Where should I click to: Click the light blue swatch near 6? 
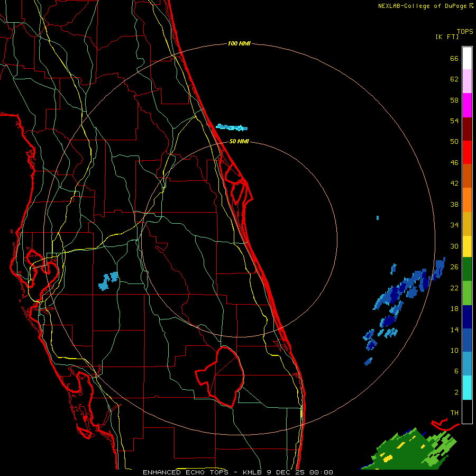[x=467, y=364]
